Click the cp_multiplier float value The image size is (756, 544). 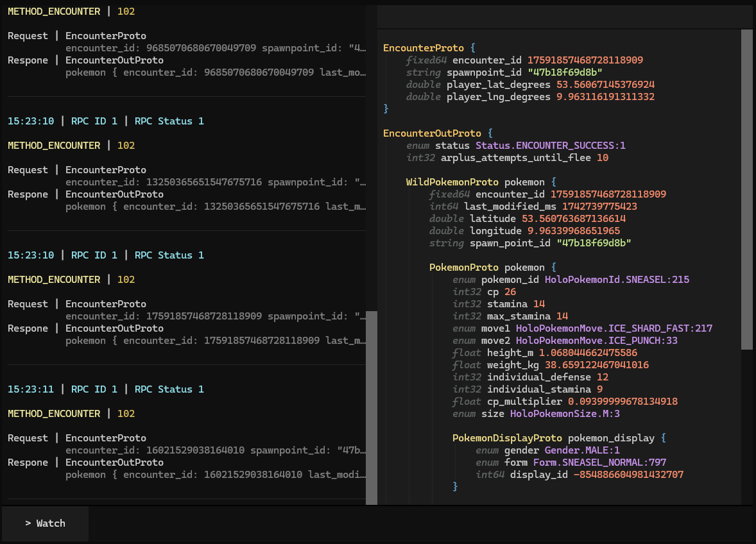pos(623,402)
